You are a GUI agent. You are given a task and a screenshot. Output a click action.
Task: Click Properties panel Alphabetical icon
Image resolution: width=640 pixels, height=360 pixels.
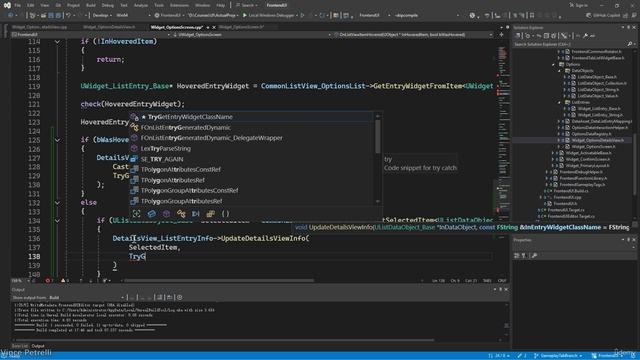click(524, 256)
